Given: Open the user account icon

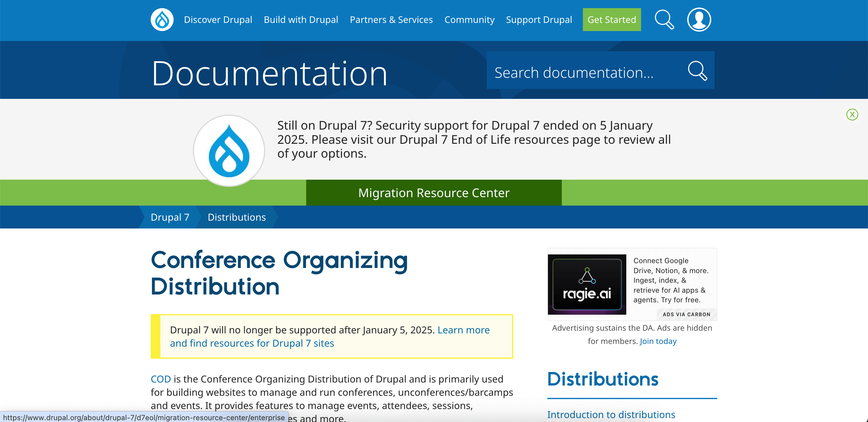Looking at the screenshot, I should point(699,20).
